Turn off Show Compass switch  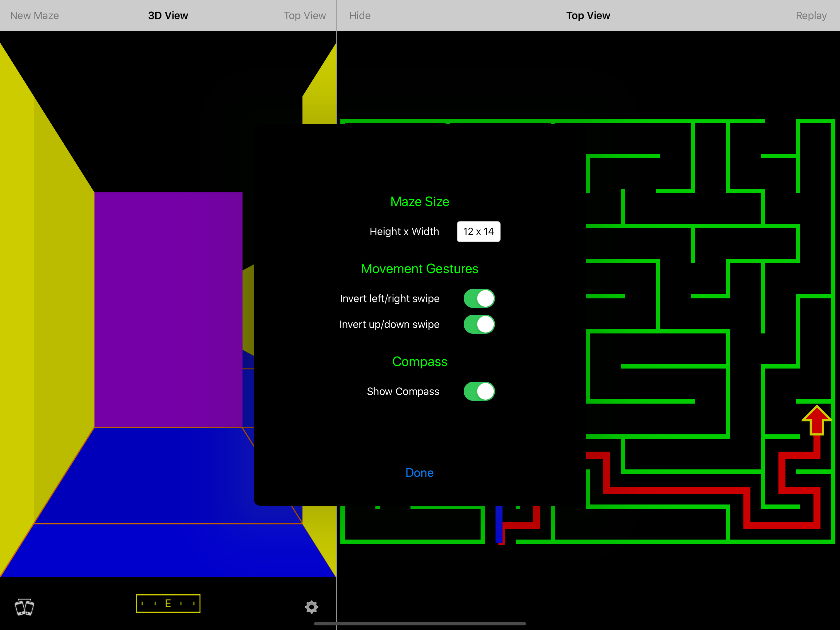479,391
